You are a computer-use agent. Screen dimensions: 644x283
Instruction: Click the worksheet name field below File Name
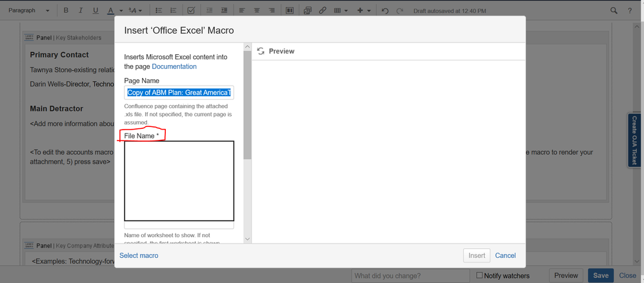(179, 225)
